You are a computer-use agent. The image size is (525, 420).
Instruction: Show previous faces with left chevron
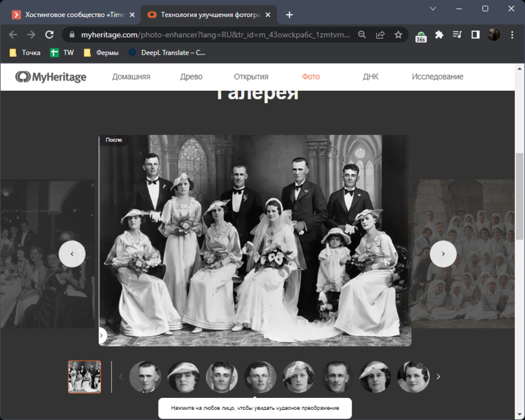point(121,377)
